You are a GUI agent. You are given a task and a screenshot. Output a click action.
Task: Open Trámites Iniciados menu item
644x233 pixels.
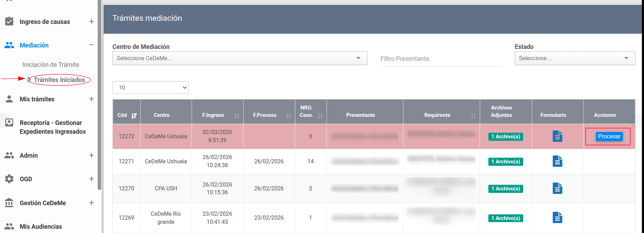pyautogui.click(x=59, y=80)
